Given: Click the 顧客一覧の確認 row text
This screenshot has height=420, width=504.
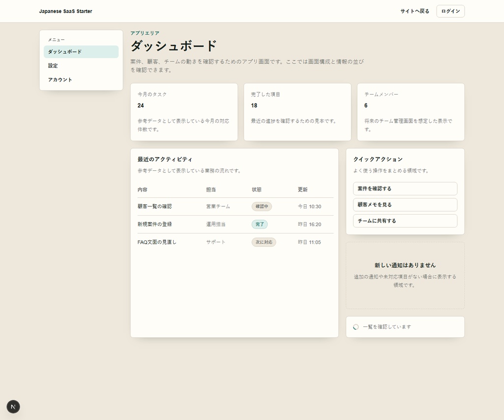Looking at the screenshot, I should (155, 206).
